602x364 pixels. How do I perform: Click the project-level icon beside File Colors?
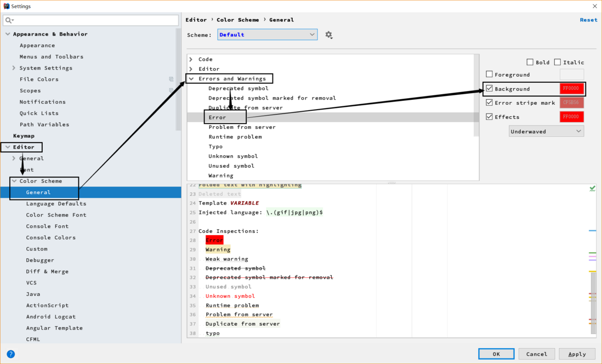tap(171, 79)
